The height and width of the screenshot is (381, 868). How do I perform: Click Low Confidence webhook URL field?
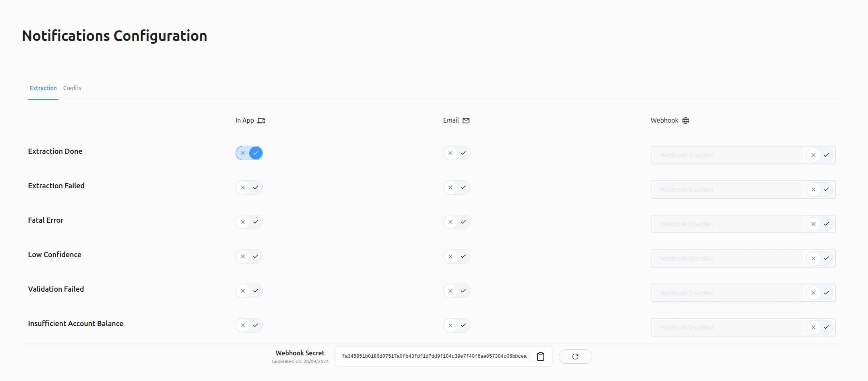(728, 258)
